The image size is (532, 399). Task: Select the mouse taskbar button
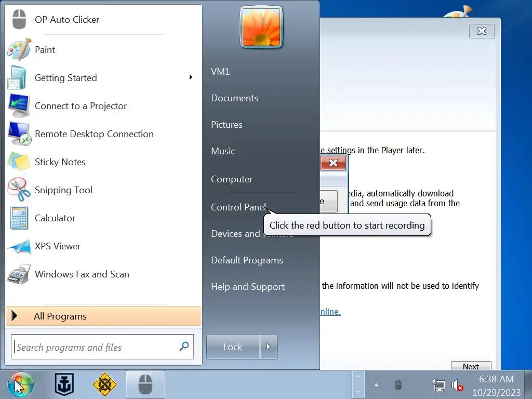(145, 385)
